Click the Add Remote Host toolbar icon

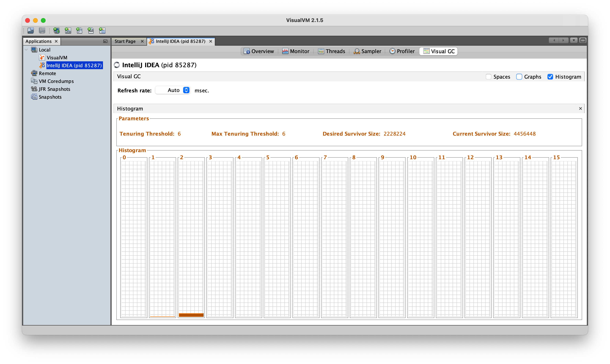[x=56, y=30]
